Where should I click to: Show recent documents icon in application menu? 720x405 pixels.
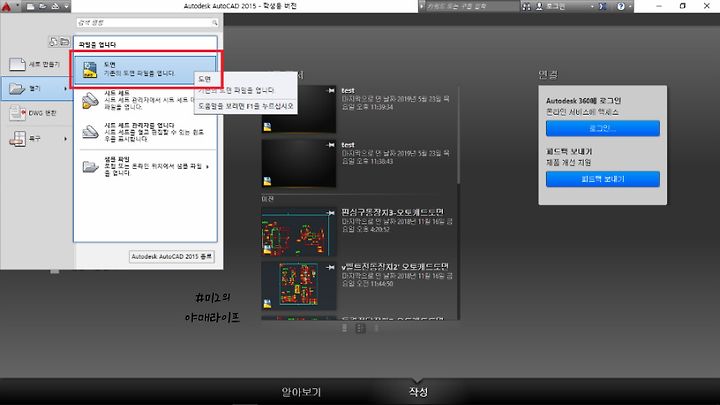click(53, 42)
